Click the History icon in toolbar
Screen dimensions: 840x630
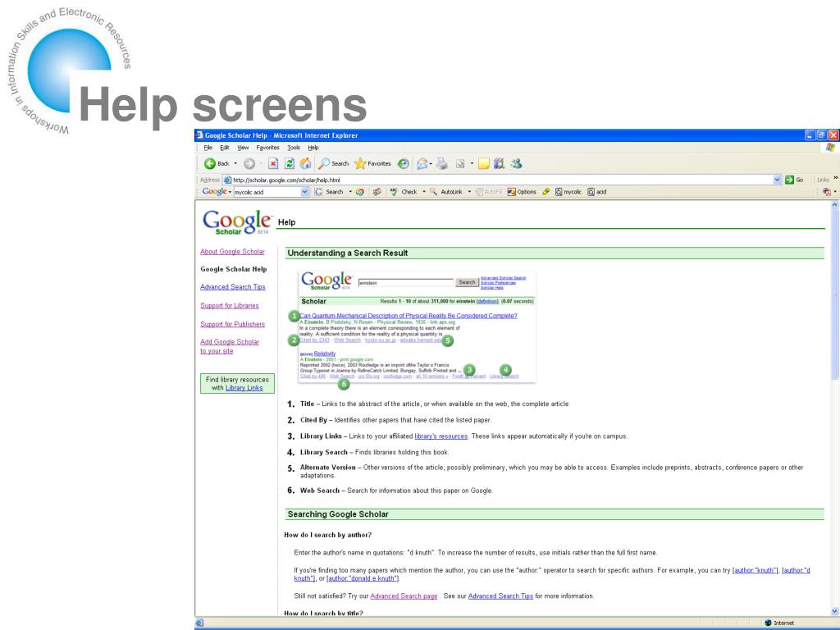tap(404, 163)
